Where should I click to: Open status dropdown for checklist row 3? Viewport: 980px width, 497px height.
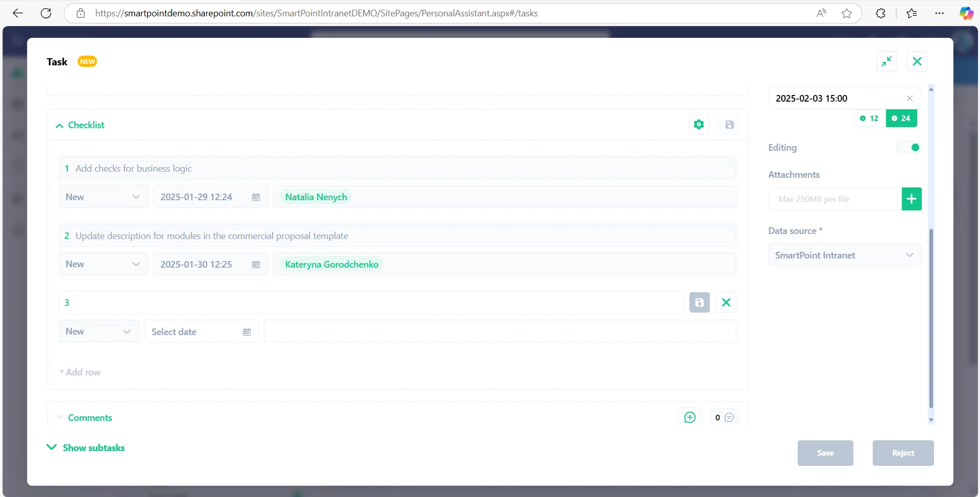(99, 332)
